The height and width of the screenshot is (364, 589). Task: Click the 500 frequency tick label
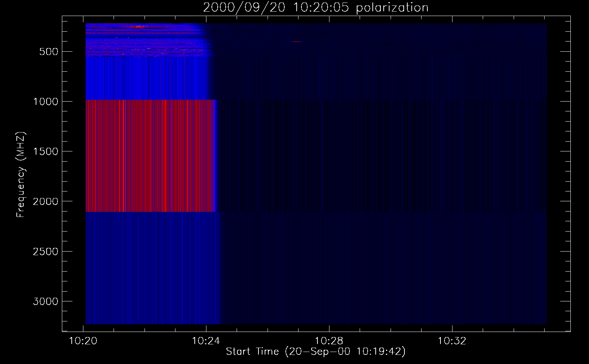coord(49,52)
